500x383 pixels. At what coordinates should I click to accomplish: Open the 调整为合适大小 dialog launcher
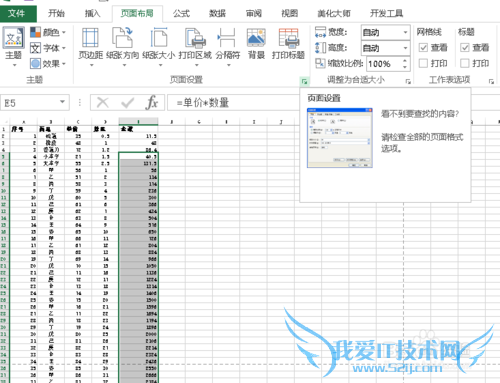point(408,81)
